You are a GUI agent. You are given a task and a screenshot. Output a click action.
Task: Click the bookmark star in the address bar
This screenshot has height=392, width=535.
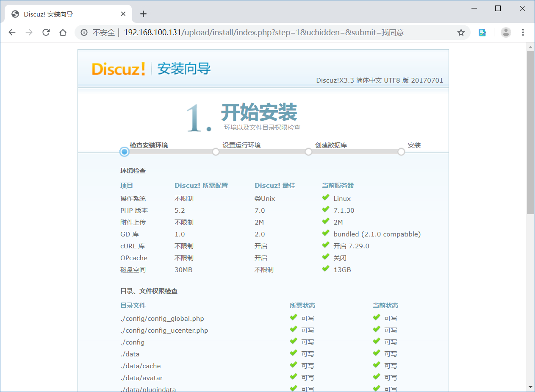click(x=460, y=32)
